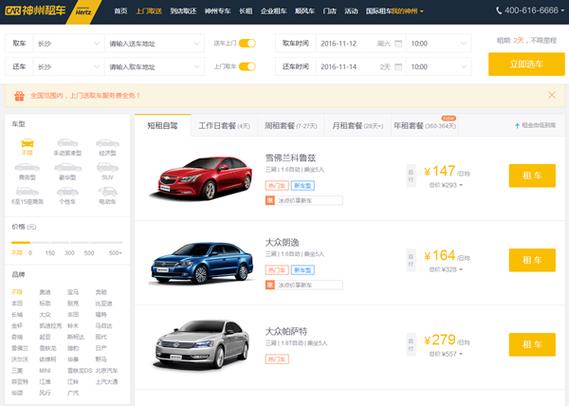Switch to the 周租套餐 tab
The height and width of the screenshot is (406, 569).
(291, 126)
